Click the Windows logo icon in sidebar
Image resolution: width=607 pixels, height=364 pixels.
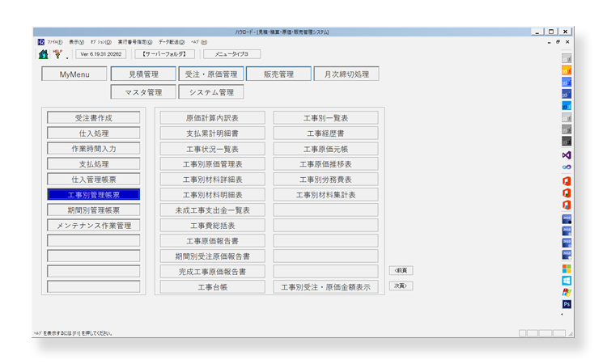(567, 280)
